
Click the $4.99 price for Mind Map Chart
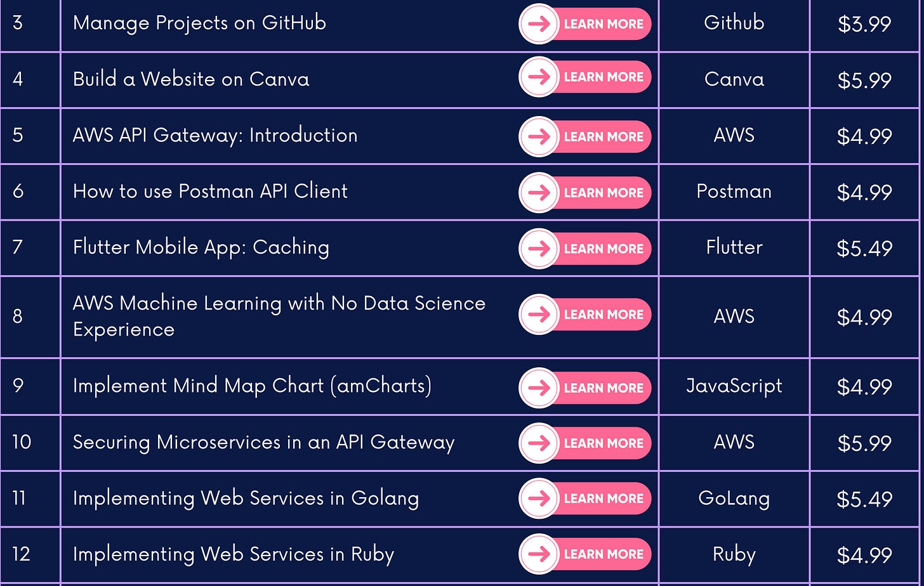click(x=864, y=386)
